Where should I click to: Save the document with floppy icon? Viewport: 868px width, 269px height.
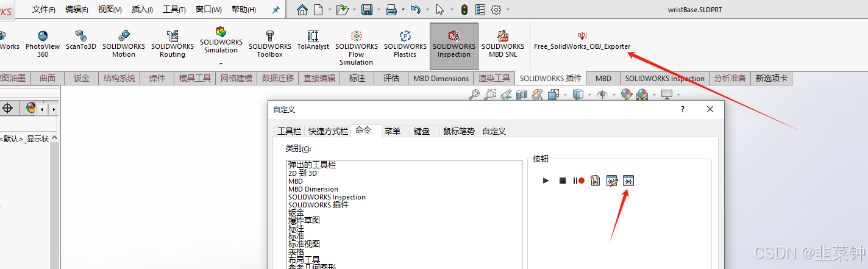pyautogui.click(x=367, y=10)
